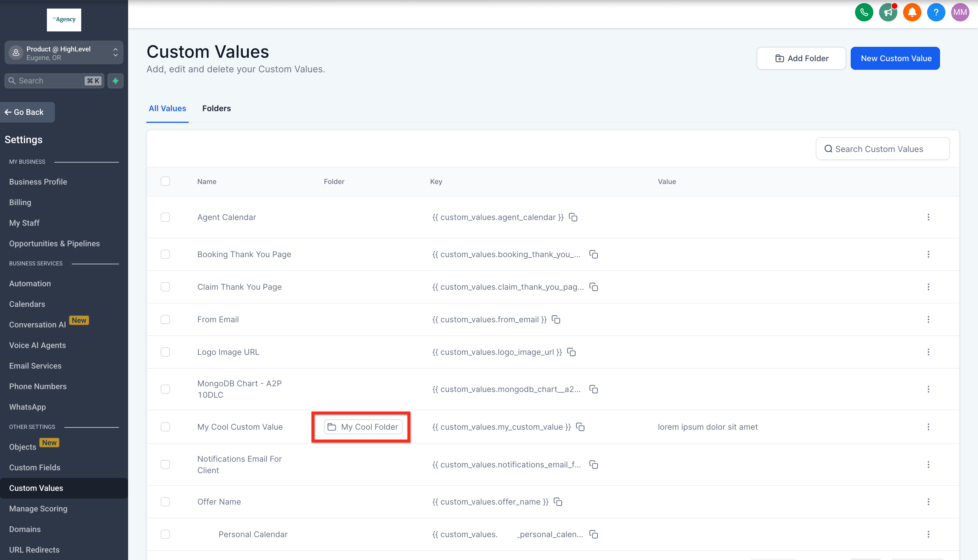
Task: Check the select-all header checkbox
Action: [x=165, y=181]
